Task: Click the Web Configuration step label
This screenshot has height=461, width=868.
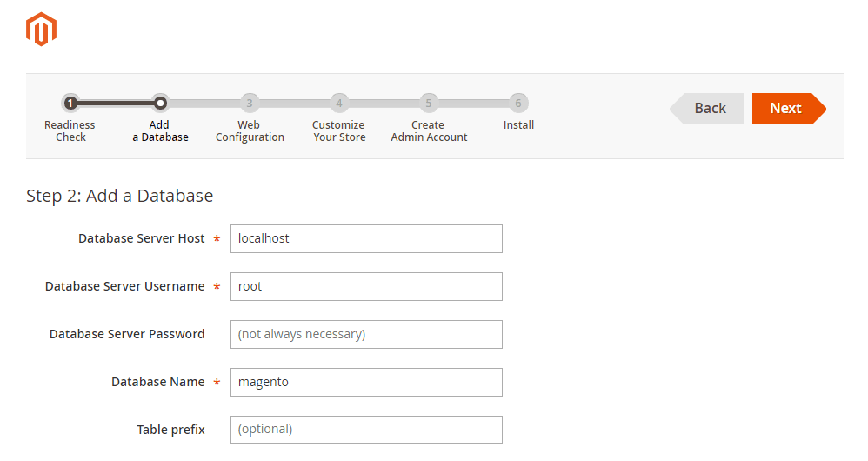Action: (x=250, y=131)
